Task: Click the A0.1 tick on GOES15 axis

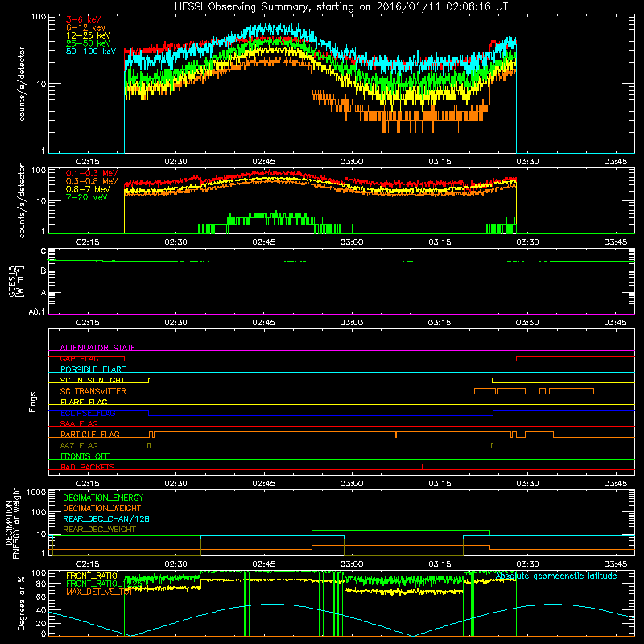Action: (x=36, y=312)
